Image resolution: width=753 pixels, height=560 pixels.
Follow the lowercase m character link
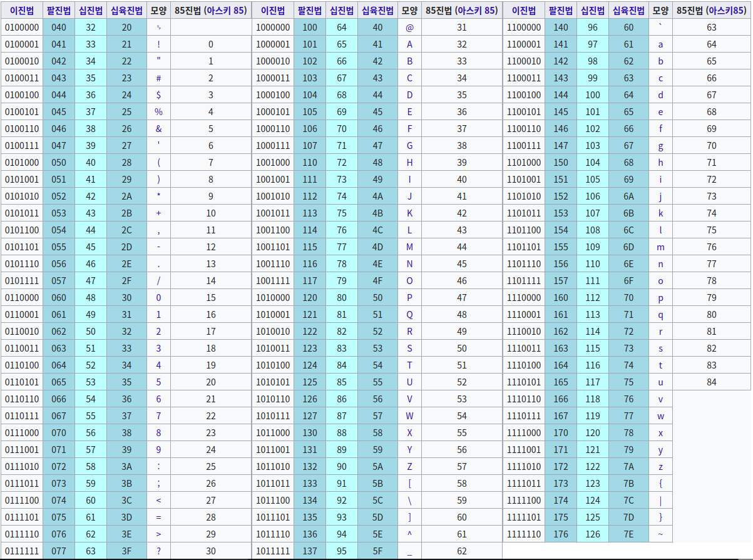click(661, 247)
